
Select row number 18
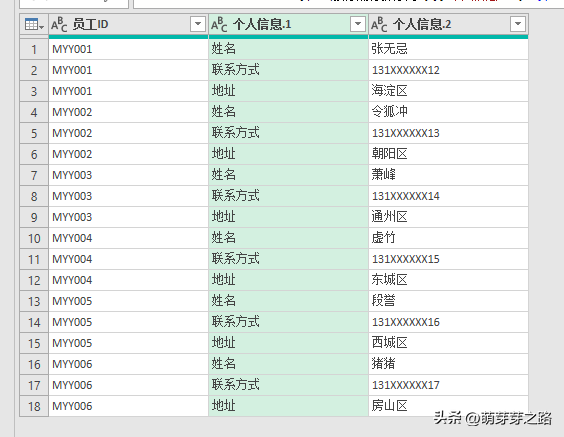[x=34, y=406]
